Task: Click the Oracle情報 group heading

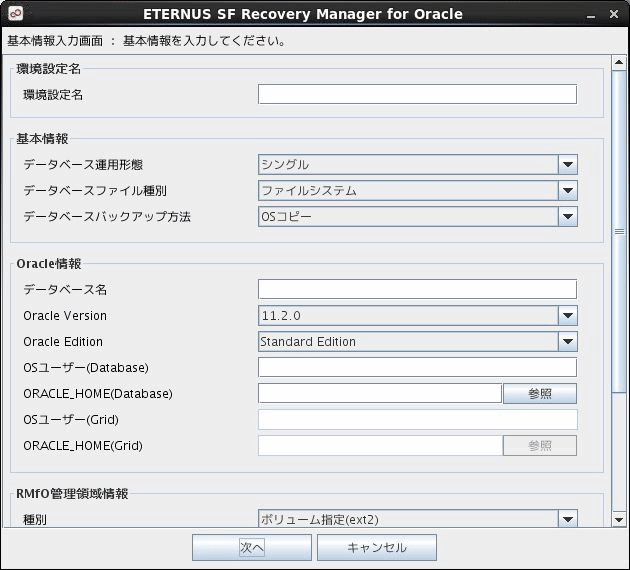Action: click(49, 264)
